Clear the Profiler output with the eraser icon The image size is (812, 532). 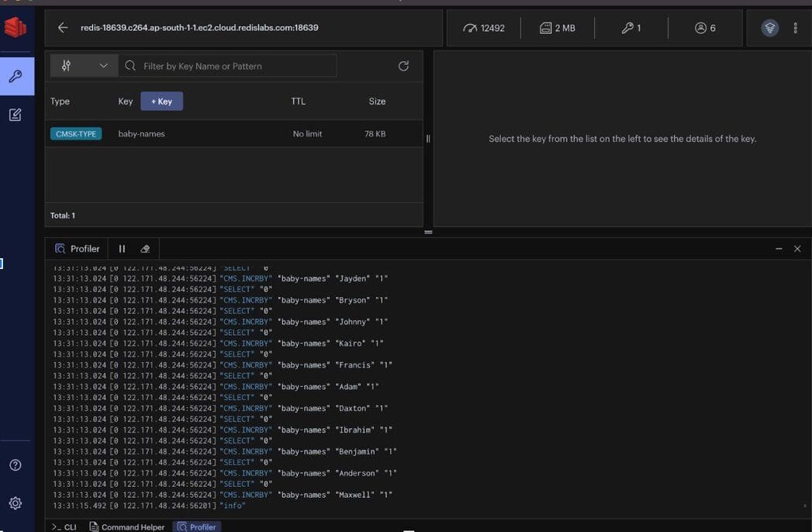144,248
